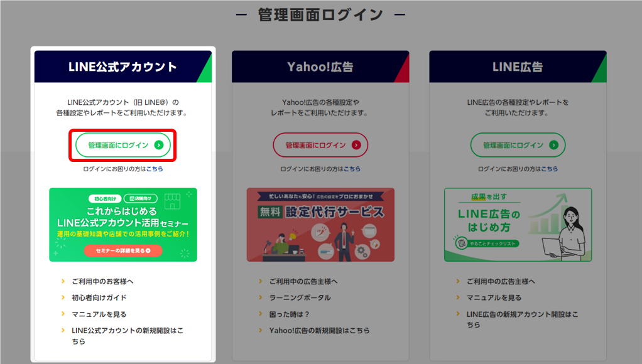Viewport: 642px width, 364px height.
Task: Open ご利用中のお客様へ link
Action: coord(102,281)
